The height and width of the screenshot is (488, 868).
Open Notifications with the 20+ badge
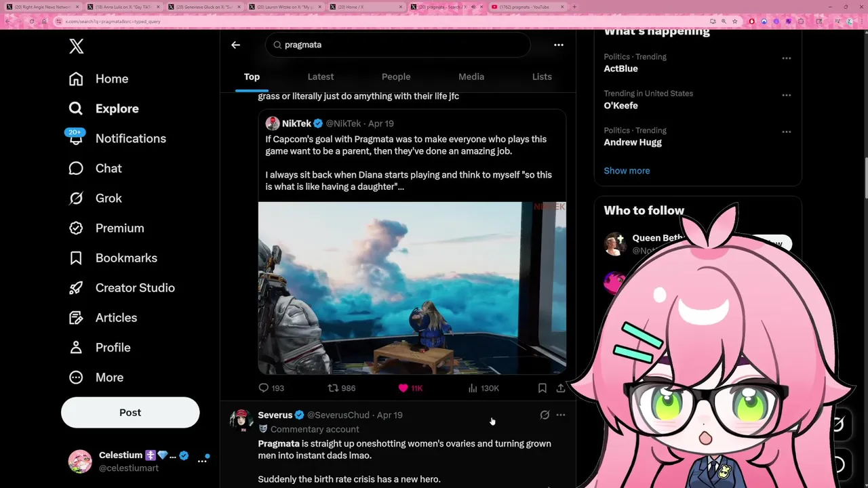tap(117, 138)
